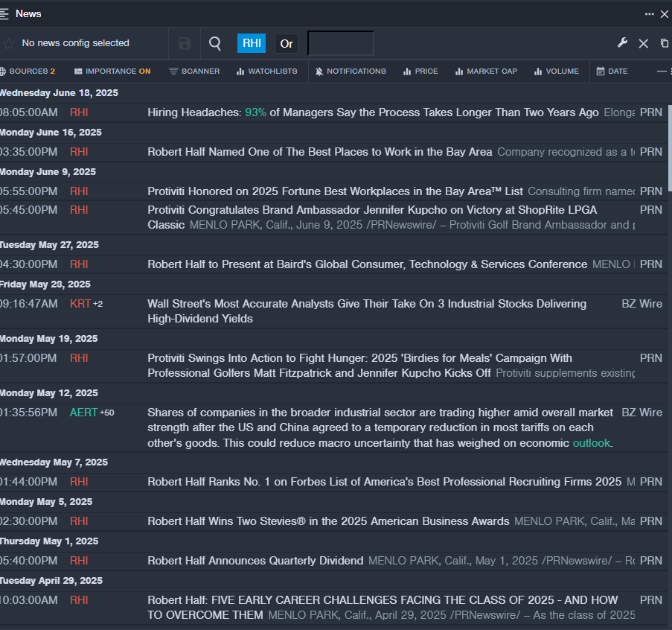
Task: Save the news config with disk icon
Action: point(185,43)
